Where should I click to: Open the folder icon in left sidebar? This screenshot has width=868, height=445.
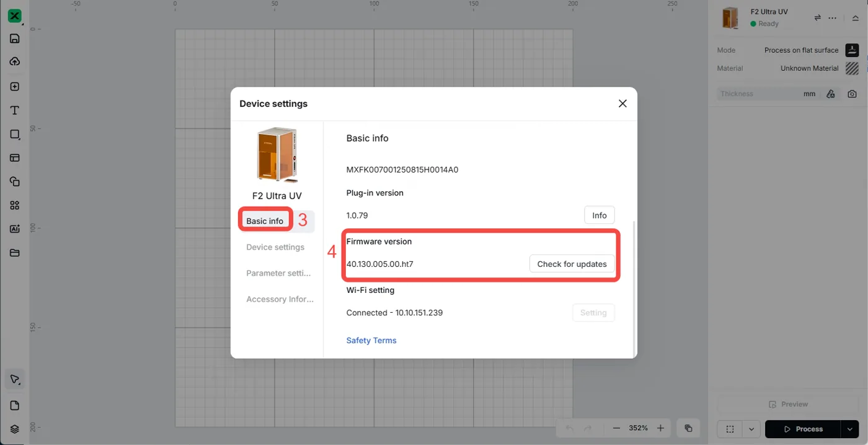pos(15,253)
